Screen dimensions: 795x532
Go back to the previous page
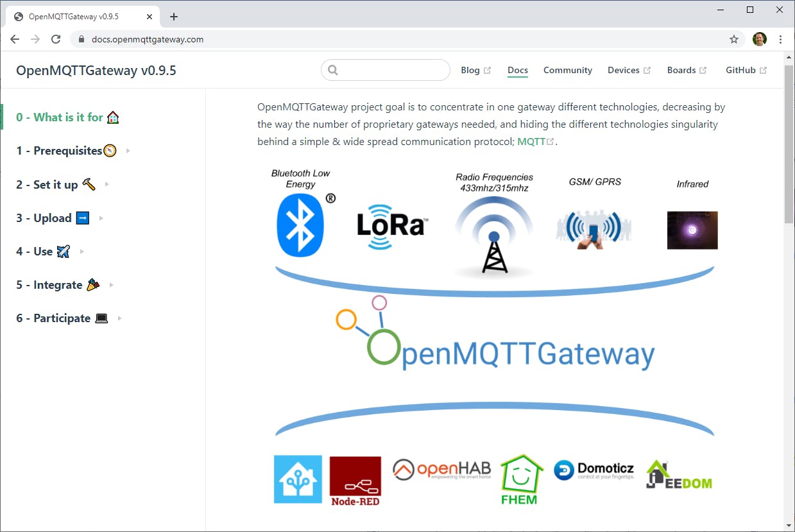click(15, 39)
